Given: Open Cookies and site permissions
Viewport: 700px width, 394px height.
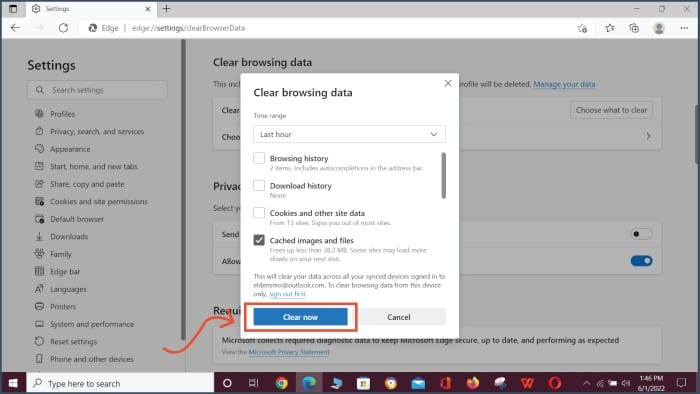Looking at the screenshot, I should (x=99, y=201).
